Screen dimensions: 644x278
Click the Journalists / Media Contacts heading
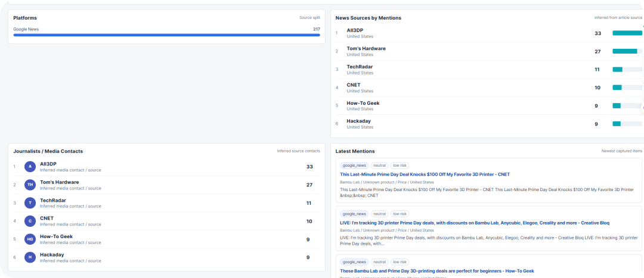[x=48, y=151]
